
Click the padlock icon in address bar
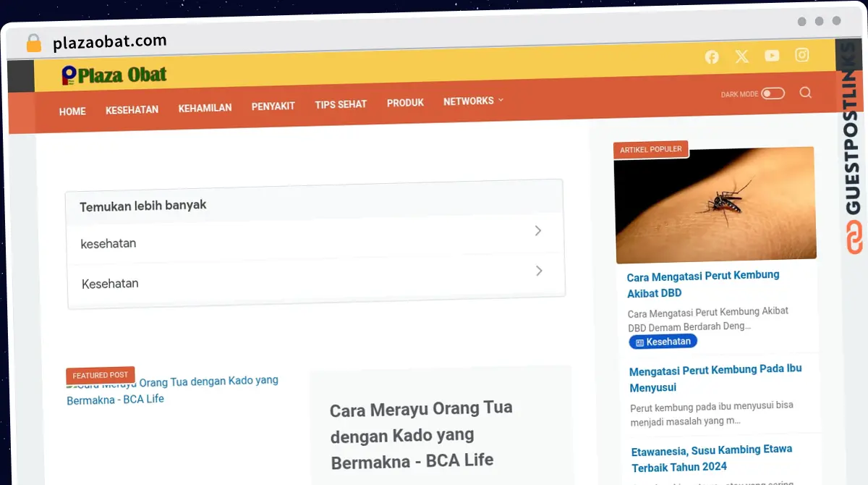point(33,43)
